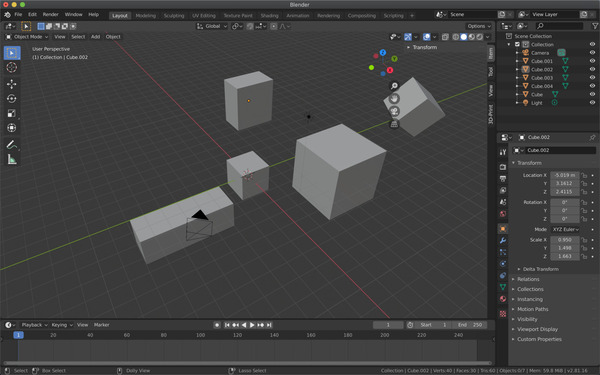
Task: Open the XYZ Euler rotation mode dropdown
Action: click(565, 229)
